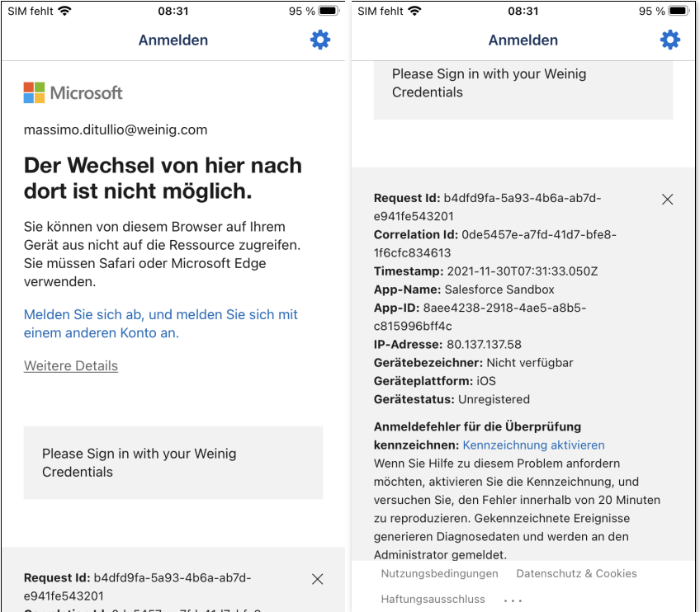This screenshot has height=612, width=700.
Task: Select Request Id text on left screen
Action: [x=138, y=586]
